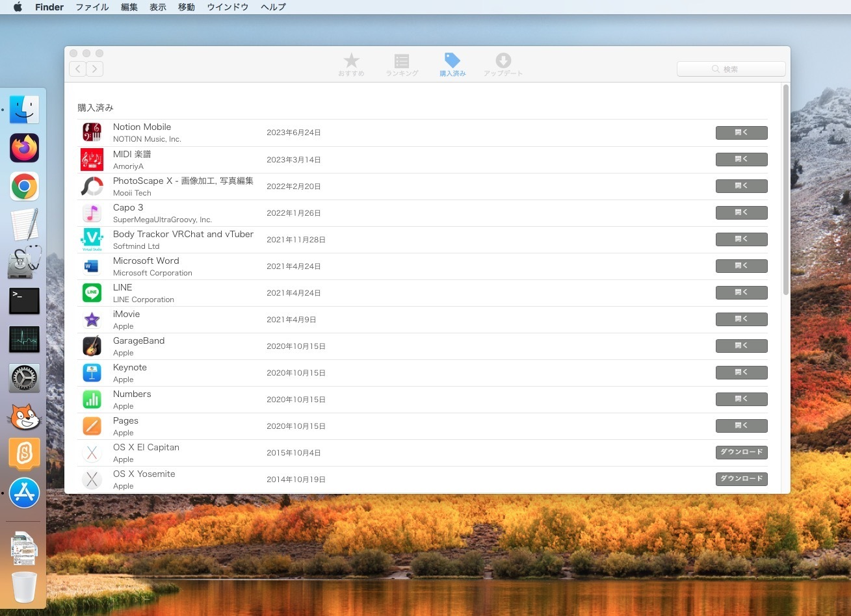Click the PhotoScape X app icon

tap(92, 186)
